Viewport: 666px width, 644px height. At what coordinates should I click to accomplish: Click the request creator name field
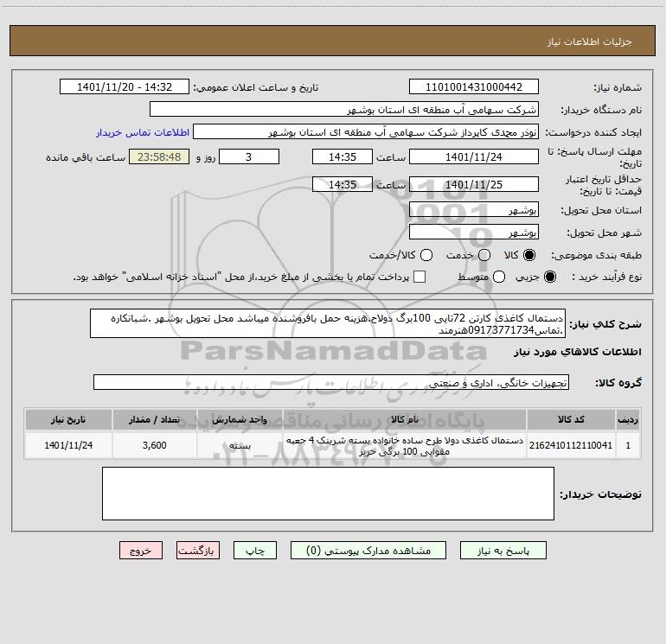pyautogui.click(x=366, y=132)
